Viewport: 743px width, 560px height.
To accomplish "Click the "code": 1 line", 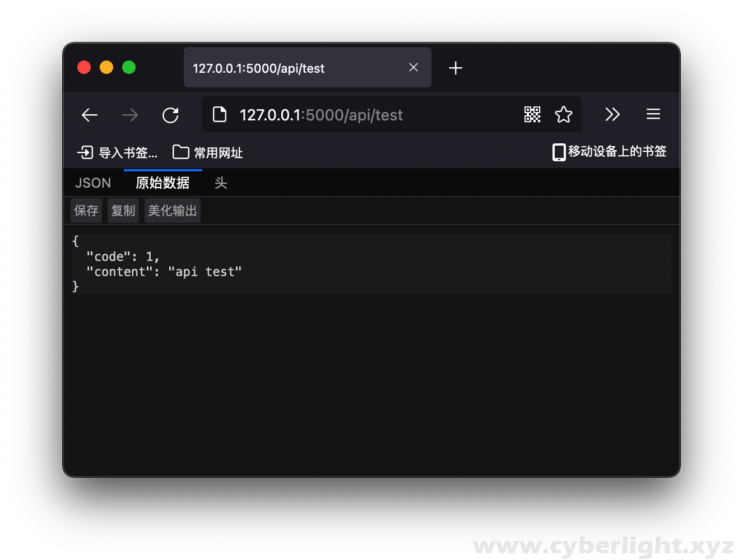I will 123,256.
